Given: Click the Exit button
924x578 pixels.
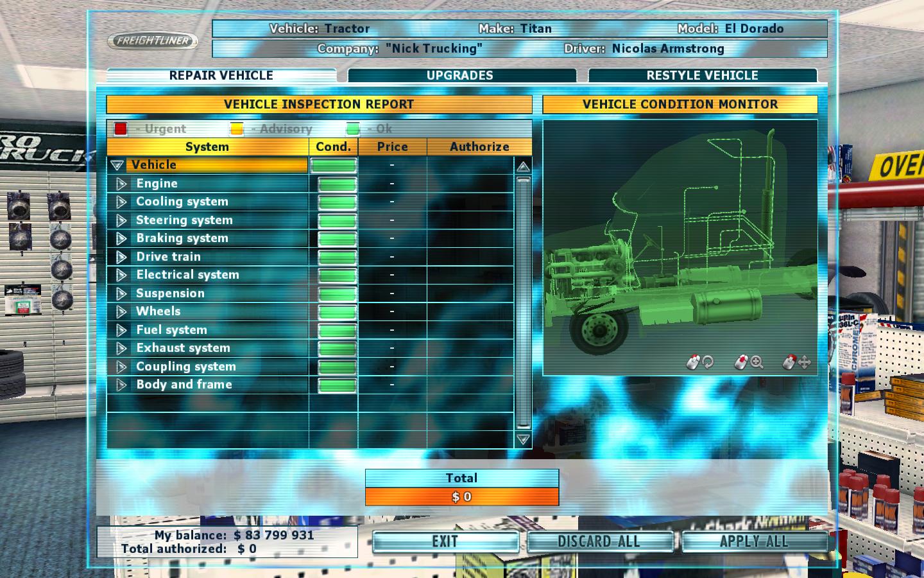Looking at the screenshot, I should 445,541.
